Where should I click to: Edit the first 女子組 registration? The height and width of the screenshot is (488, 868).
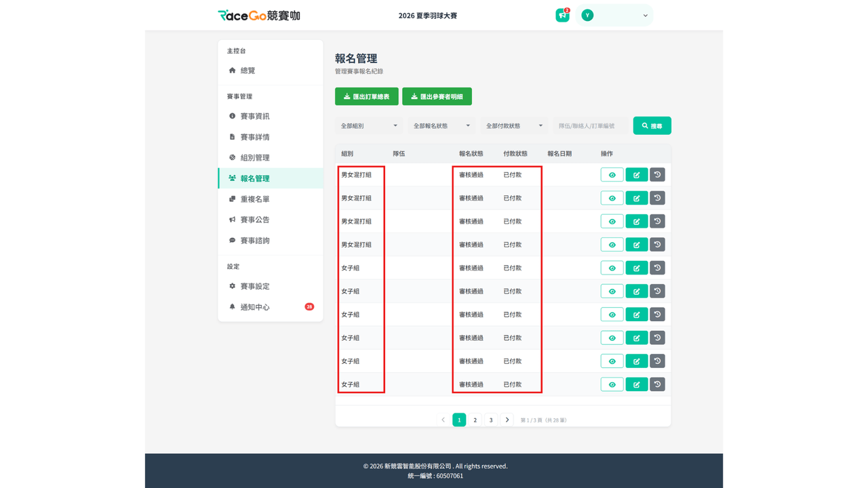coord(637,268)
